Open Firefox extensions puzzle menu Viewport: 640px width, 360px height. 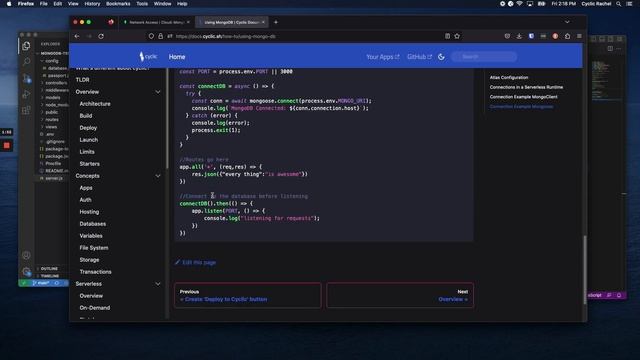coord(567,36)
